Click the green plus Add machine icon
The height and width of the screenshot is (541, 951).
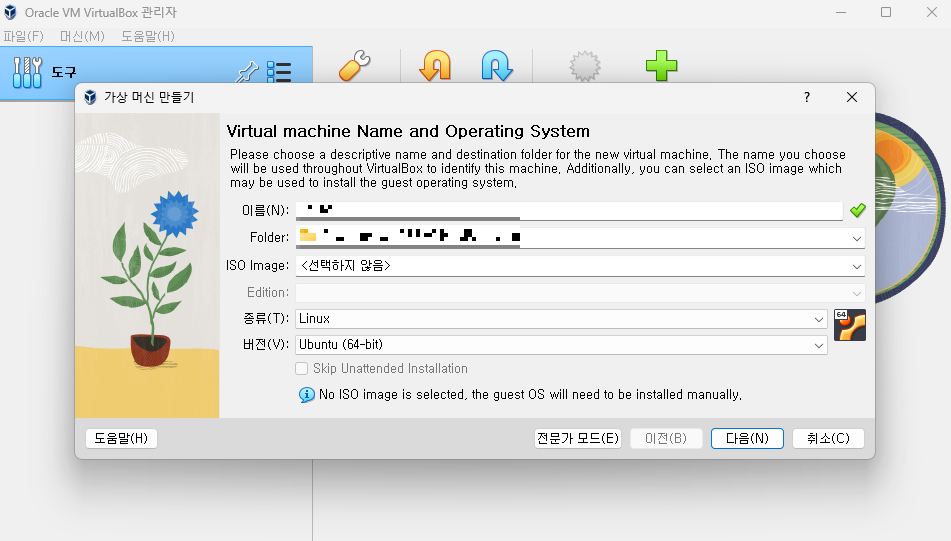[661, 66]
